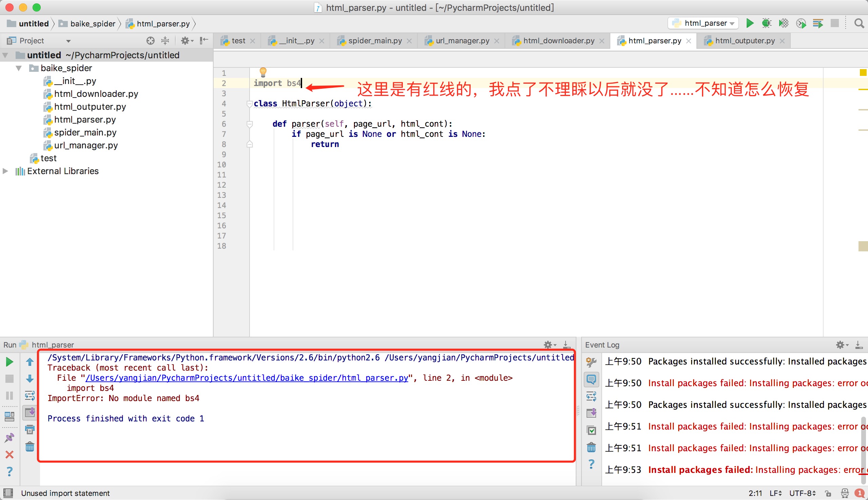Fold the parser method in gutter
Screen dimensions: 868x500
click(250, 124)
